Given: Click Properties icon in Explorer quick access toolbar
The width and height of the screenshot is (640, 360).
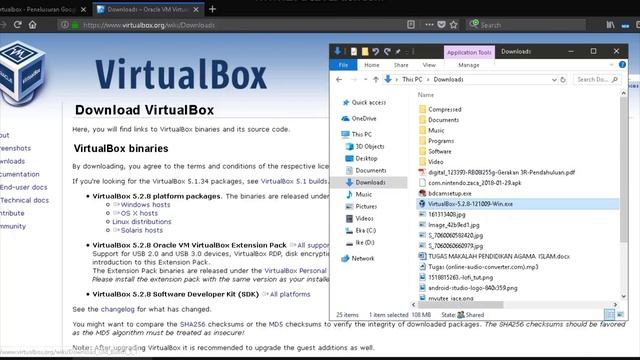Looking at the screenshot, I should pyautogui.click(x=354, y=51).
